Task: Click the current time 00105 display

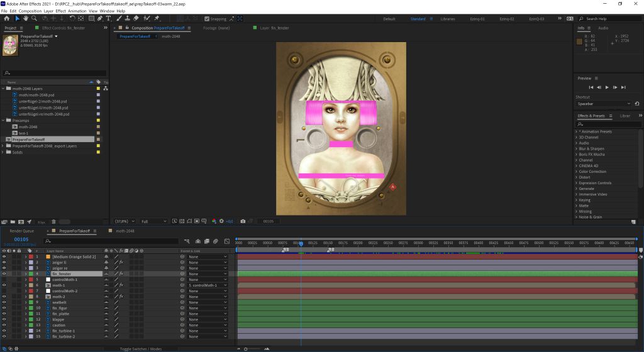Action: point(21,239)
